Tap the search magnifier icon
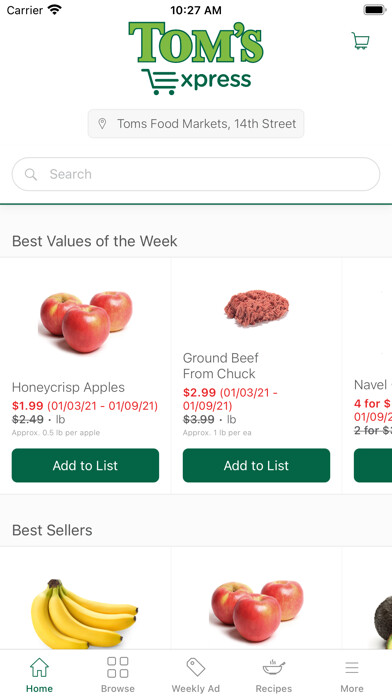The height and width of the screenshot is (696, 392). pos(31,174)
